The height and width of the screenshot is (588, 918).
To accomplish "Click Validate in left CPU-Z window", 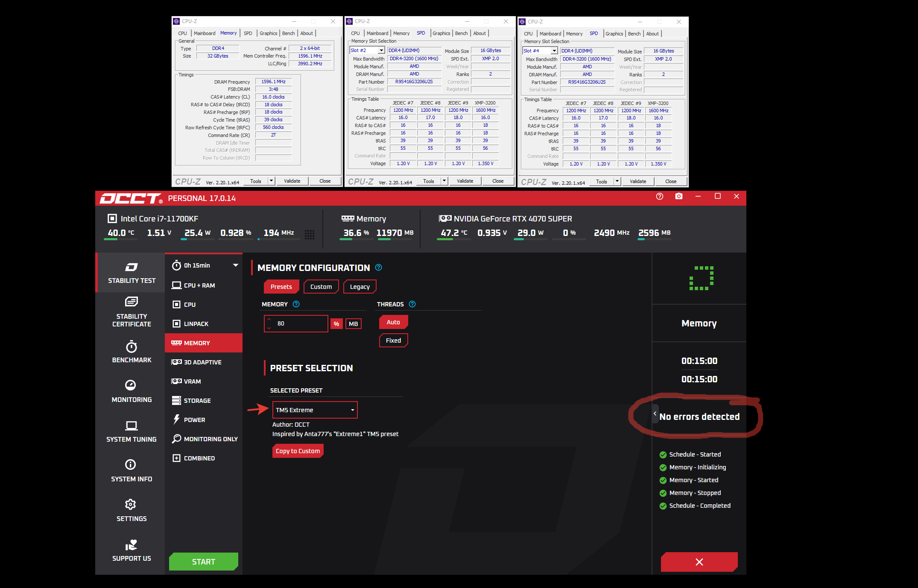I will pos(292,181).
